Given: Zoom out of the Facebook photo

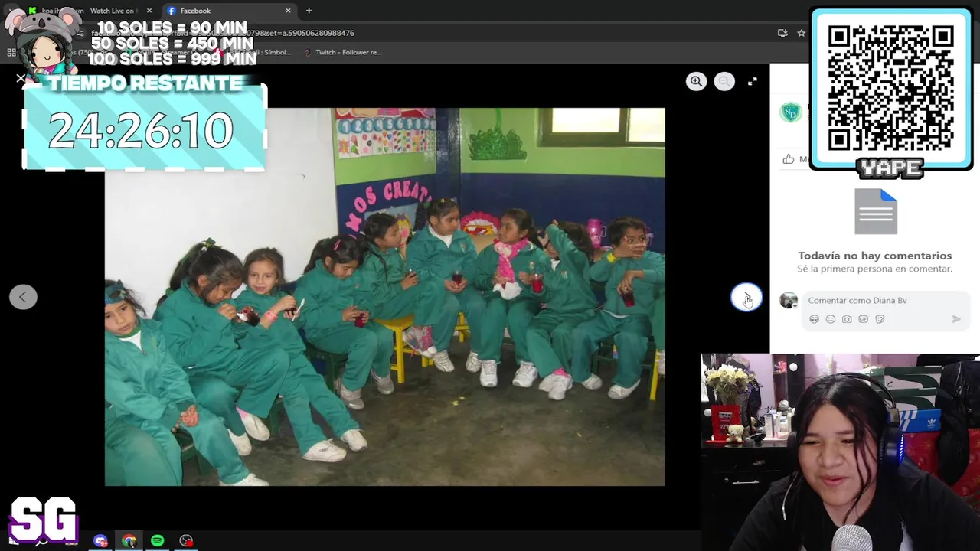Looking at the screenshot, I should [724, 81].
